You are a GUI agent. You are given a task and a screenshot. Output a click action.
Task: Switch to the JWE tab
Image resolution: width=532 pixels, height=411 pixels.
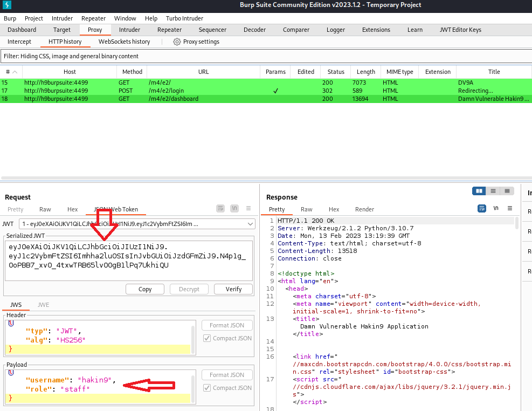(x=44, y=305)
